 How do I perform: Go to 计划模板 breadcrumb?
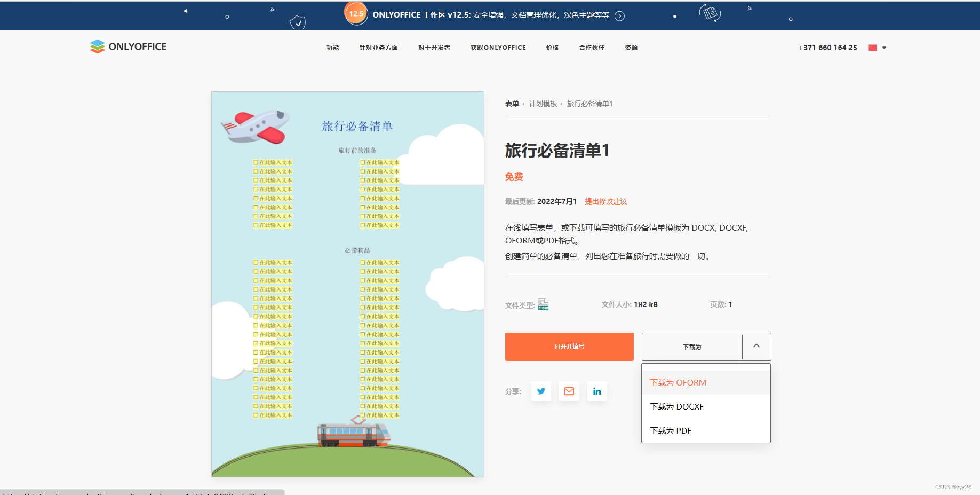point(543,104)
